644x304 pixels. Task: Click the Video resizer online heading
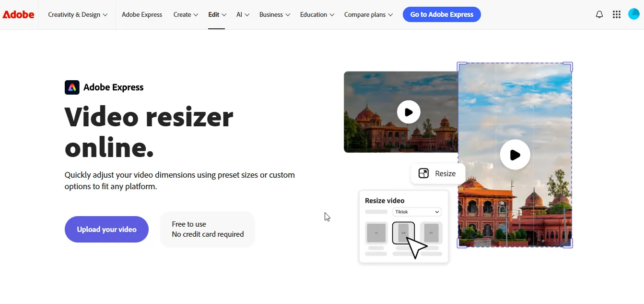point(149,132)
